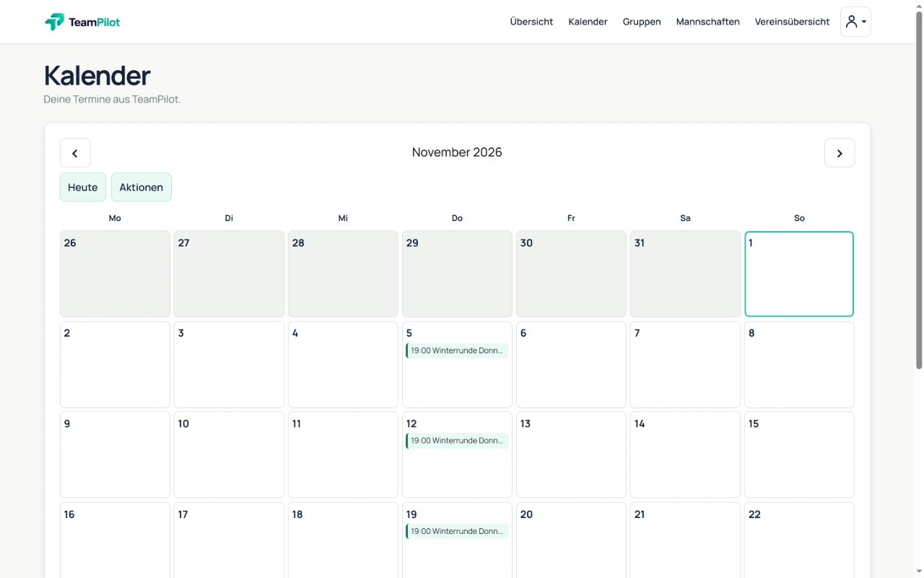Select day 16 cell
This screenshot has width=924, height=578.
pyautogui.click(x=115, y=540)
